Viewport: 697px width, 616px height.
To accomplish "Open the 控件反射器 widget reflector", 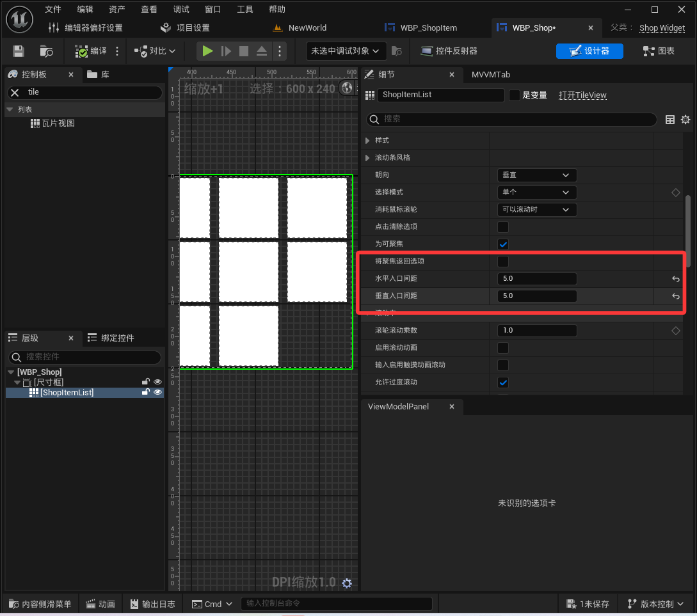I will coord(449,51).
